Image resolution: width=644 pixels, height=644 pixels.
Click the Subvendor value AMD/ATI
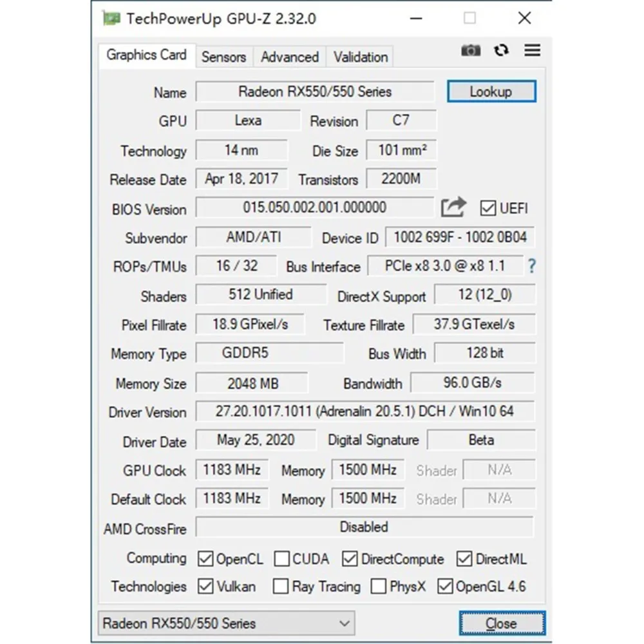click(x=253, y=237)
